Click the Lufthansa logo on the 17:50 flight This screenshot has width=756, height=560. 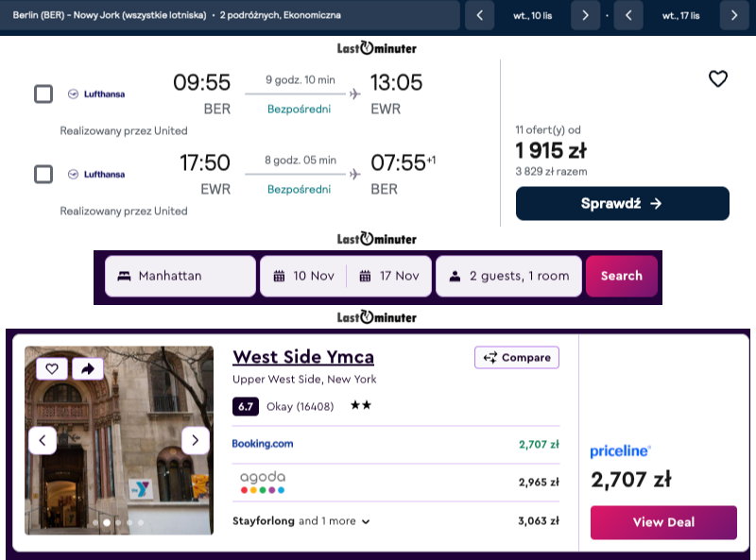(x=96, y=174)
